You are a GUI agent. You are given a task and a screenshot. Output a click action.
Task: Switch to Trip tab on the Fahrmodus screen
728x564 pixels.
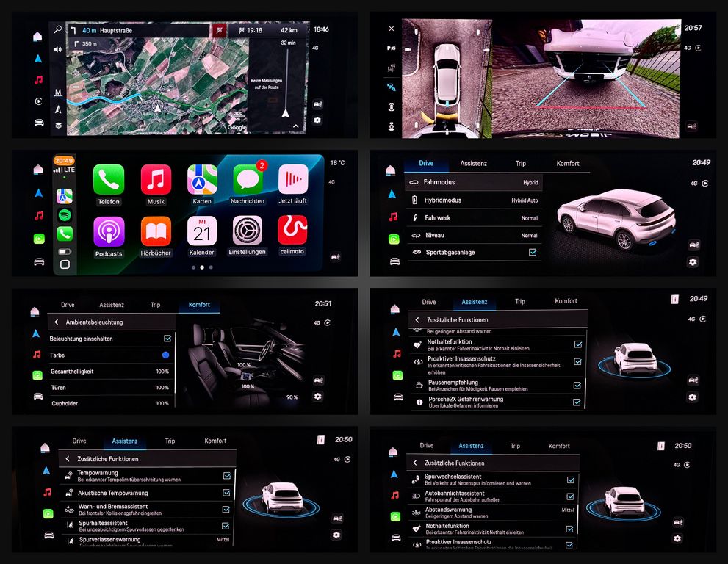[520, 163]
